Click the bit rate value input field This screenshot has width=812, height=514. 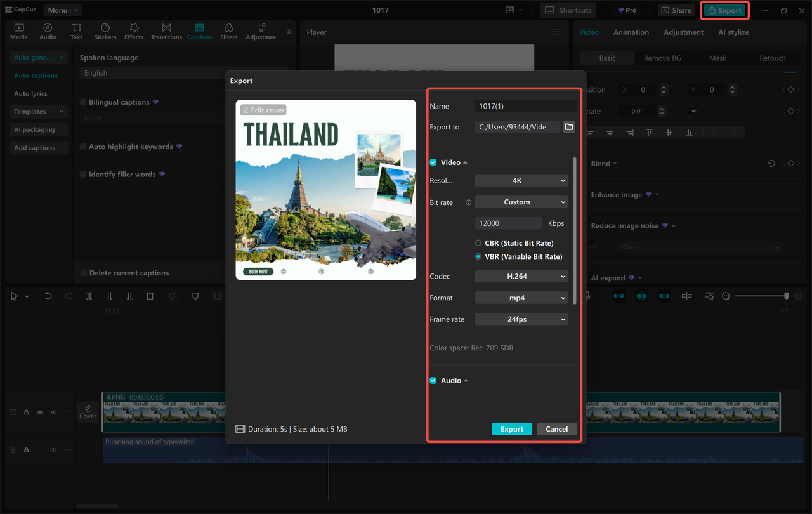tap(508, 223)
